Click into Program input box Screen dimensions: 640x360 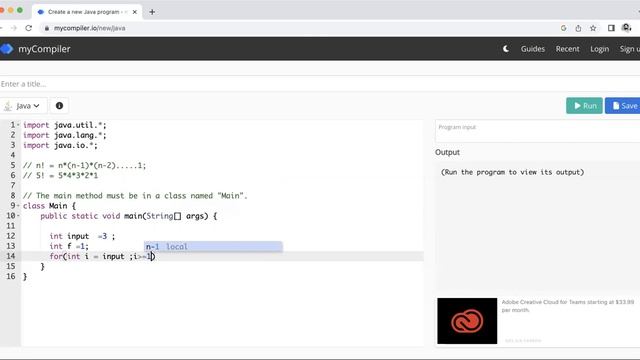pos(538,131)
